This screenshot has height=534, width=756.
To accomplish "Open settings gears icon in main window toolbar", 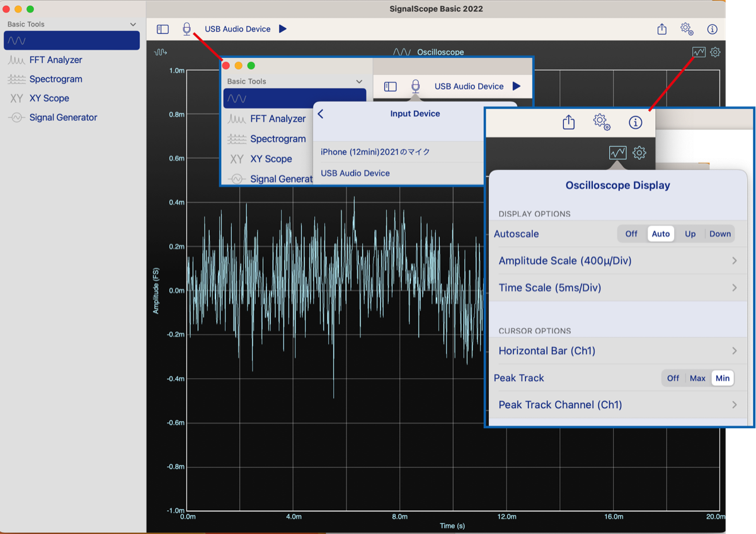I will 687,29.
